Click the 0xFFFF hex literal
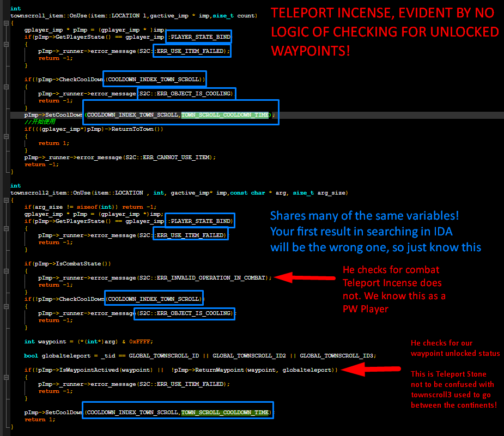Viewport: 504px width, 436px height. click(139, 342)
